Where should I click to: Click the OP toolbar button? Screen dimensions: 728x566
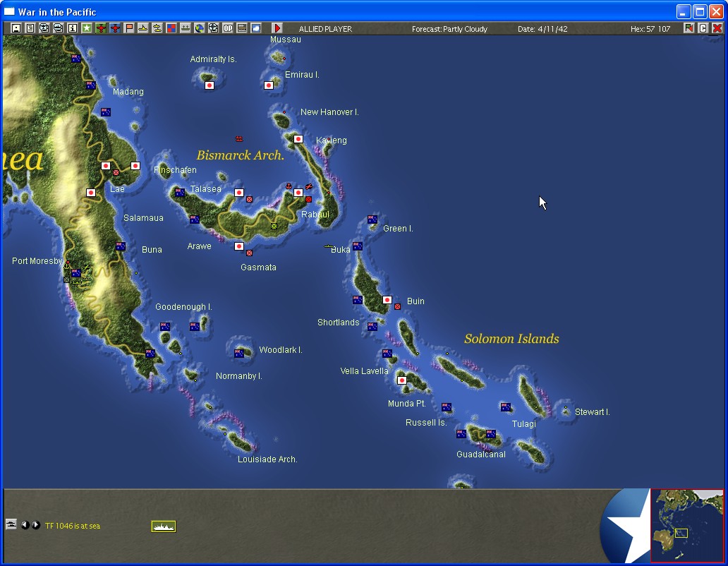[228, 28]
